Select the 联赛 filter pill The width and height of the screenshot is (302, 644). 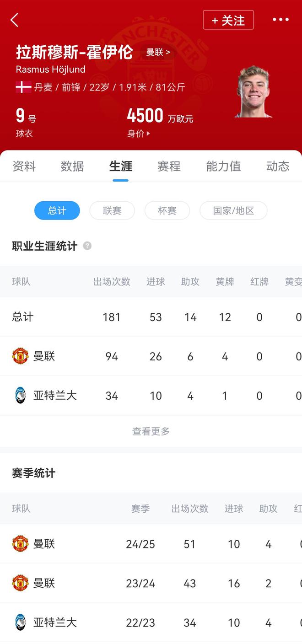112,210
